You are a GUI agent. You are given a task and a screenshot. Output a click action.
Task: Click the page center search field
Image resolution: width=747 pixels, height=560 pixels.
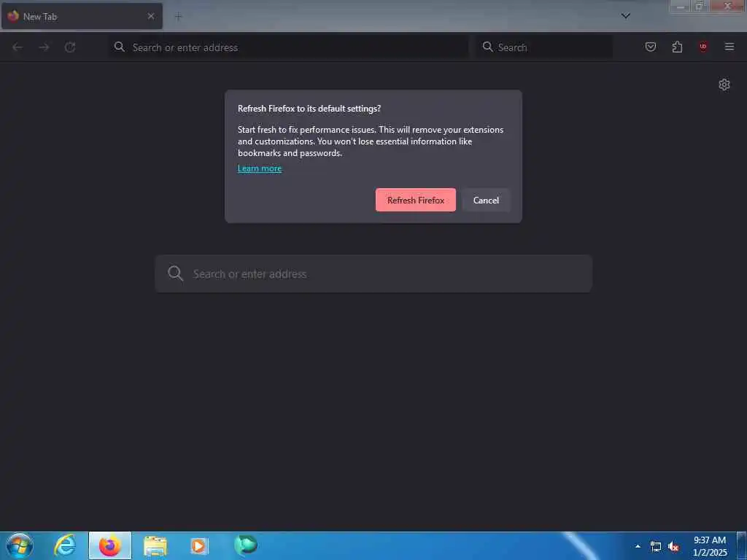pos(373,274)
